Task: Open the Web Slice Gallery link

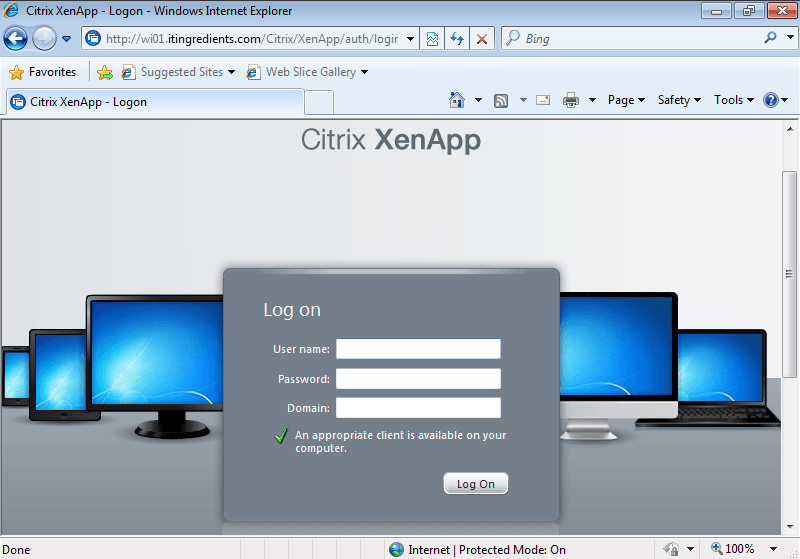Action: pyautogui.click(x=302, y=72)
